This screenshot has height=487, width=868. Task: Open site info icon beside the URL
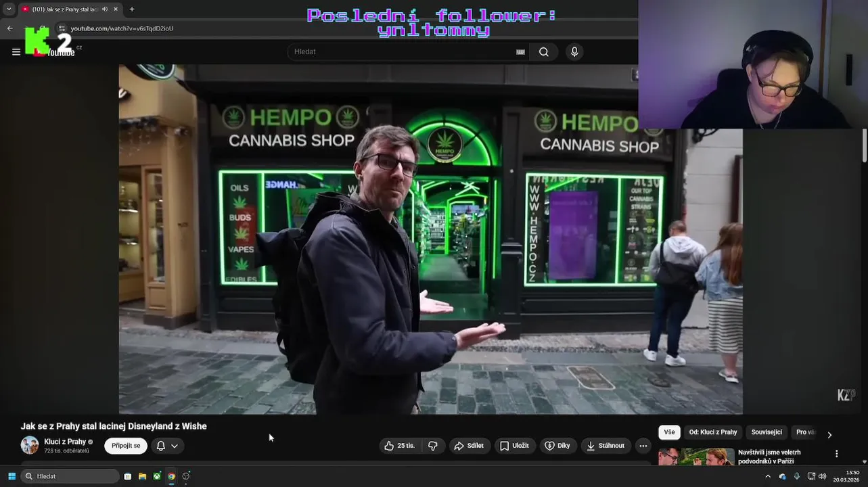coord(62,28)
